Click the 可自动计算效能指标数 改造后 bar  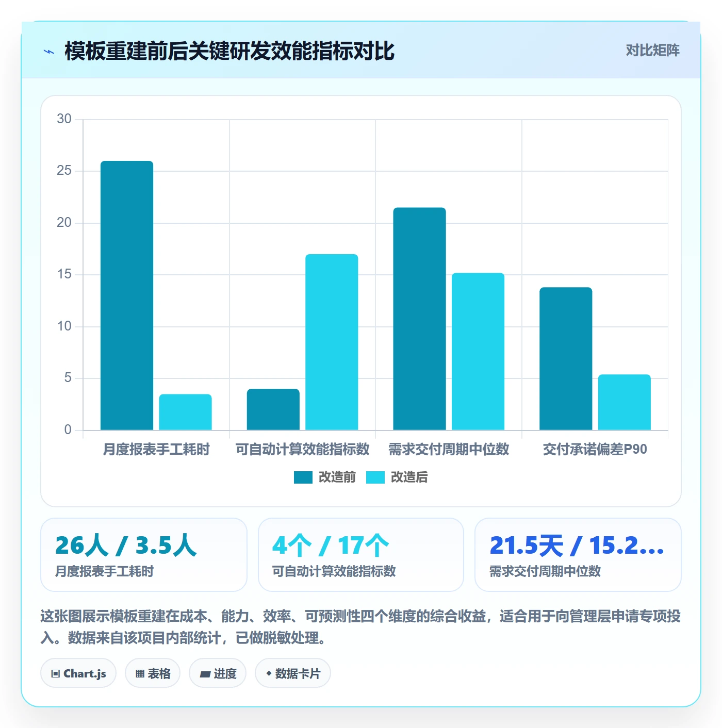(332, 342)
